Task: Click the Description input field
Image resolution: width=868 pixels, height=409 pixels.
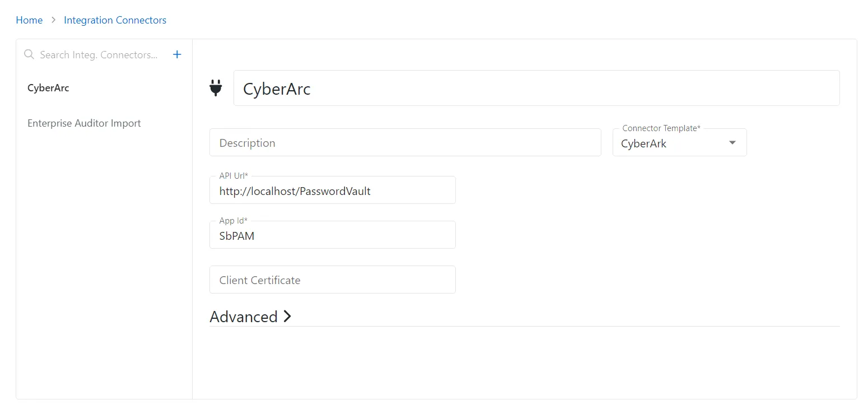Action: click(405, 142)
